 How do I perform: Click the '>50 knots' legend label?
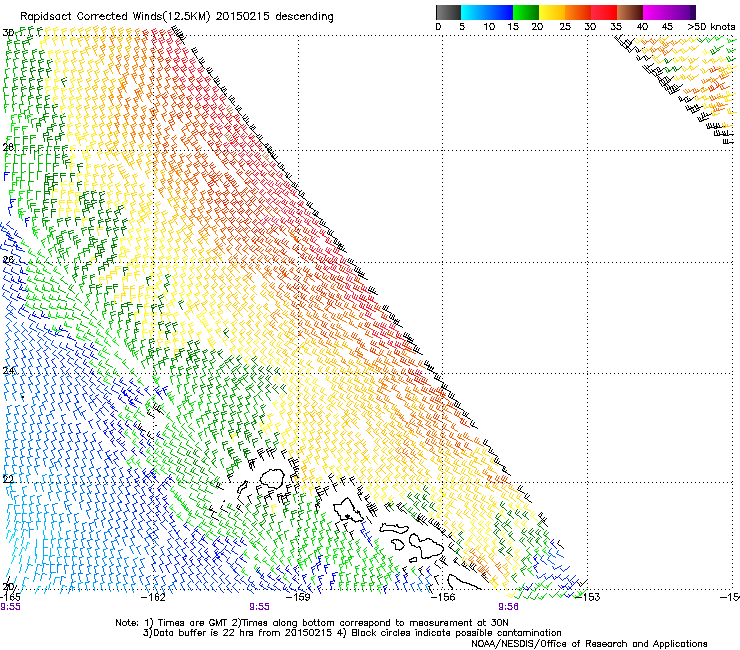(711, 27)
